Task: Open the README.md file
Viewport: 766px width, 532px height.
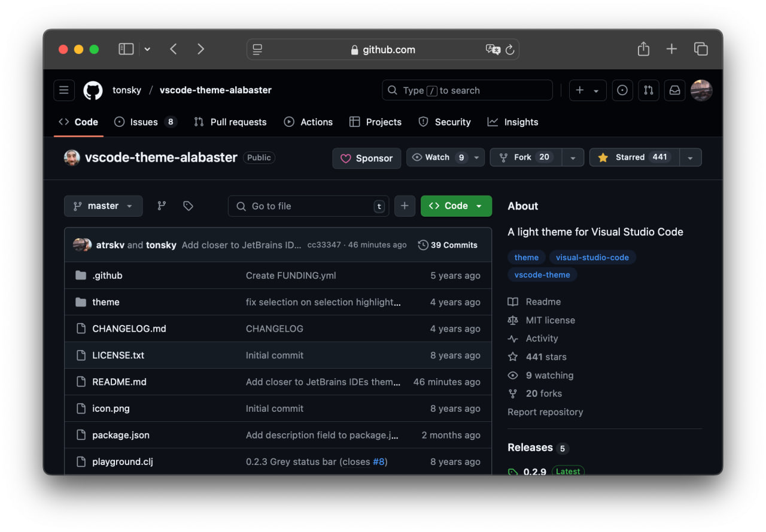Action: (x=119, y=382)
